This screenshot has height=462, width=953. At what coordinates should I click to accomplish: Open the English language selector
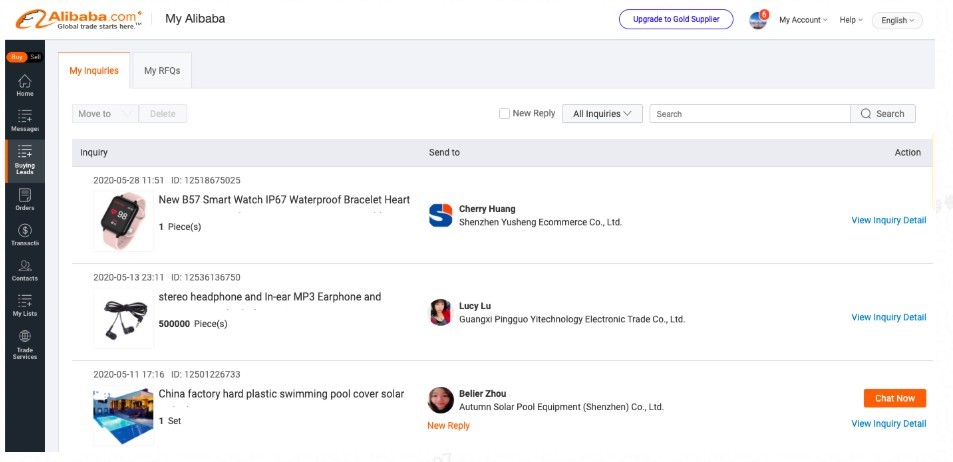(x=897, y=20)
